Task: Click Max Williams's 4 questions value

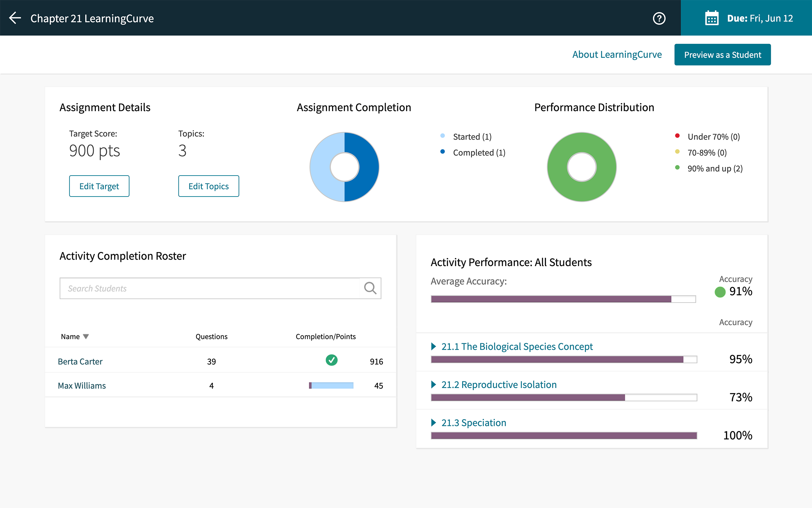Action: click(x=211, y=386)
